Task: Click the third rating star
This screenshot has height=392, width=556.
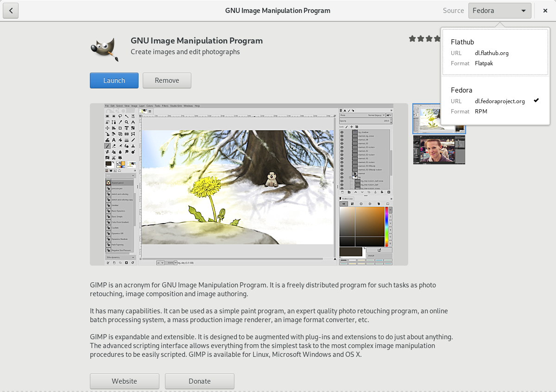Action: pyautogui.click(x=429, y=39)
